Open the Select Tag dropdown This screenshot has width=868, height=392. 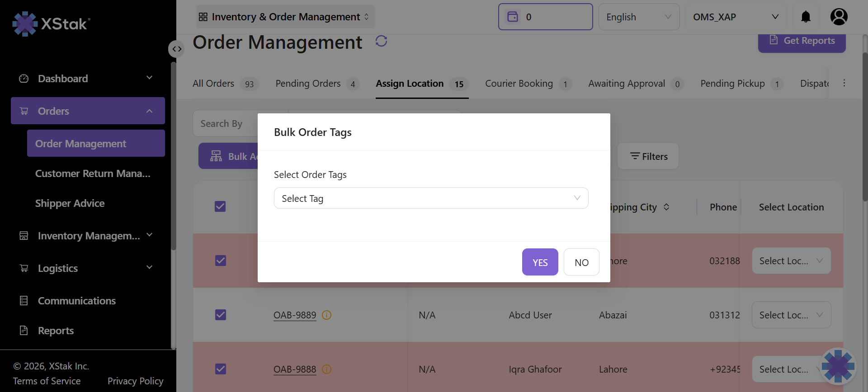431,198
